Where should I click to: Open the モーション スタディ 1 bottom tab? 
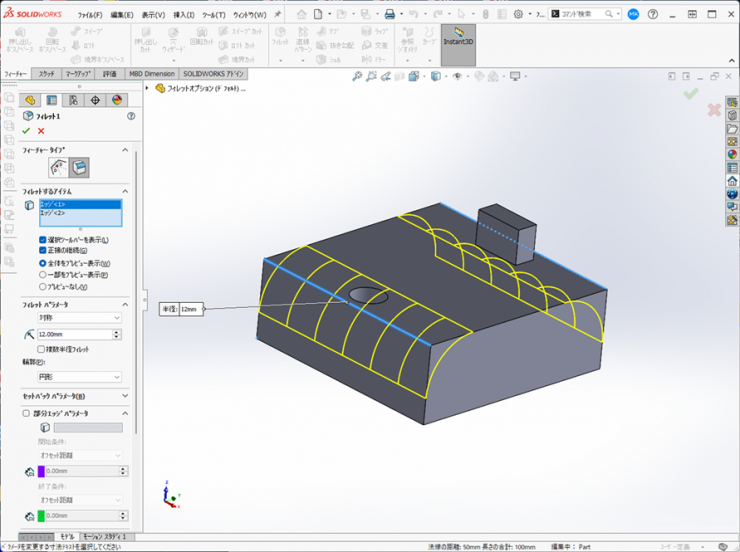tap(104, 537)
